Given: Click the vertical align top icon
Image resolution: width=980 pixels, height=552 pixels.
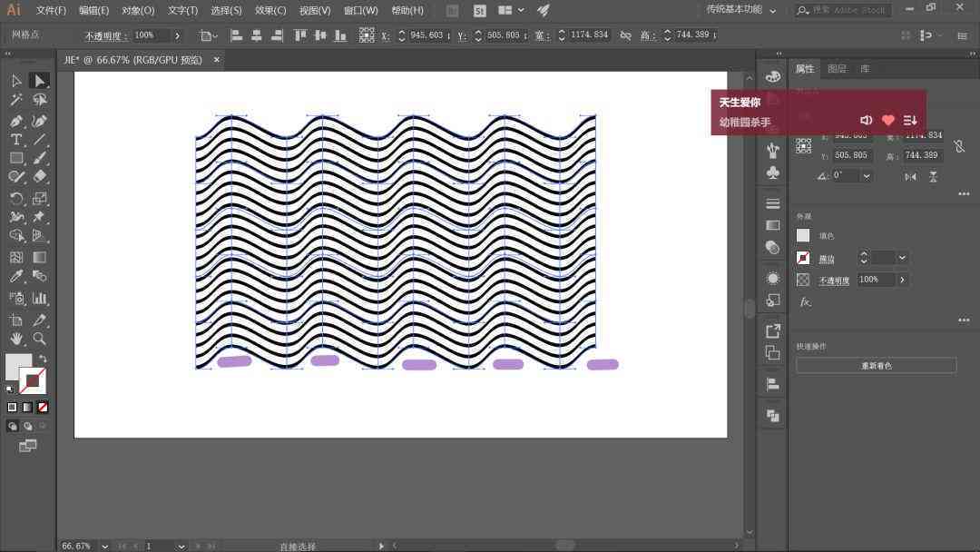Looking at the screenshot, I should click(x=300, y=35).
